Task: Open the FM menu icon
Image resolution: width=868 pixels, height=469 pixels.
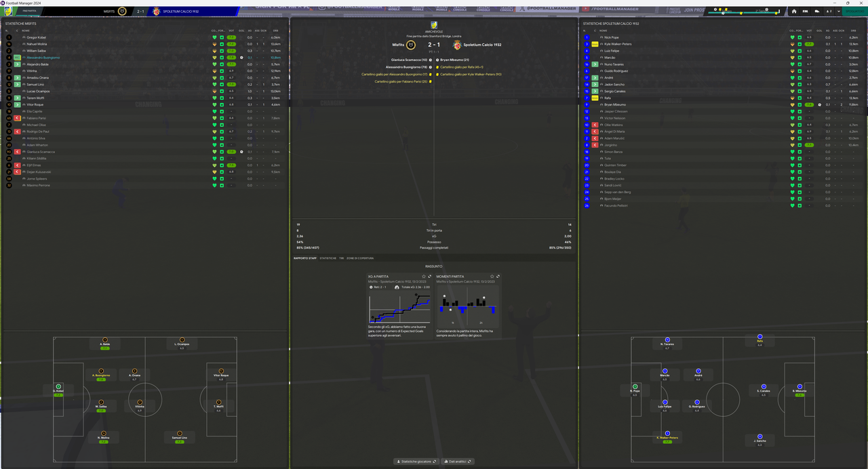Action: [x=805, y=12]
